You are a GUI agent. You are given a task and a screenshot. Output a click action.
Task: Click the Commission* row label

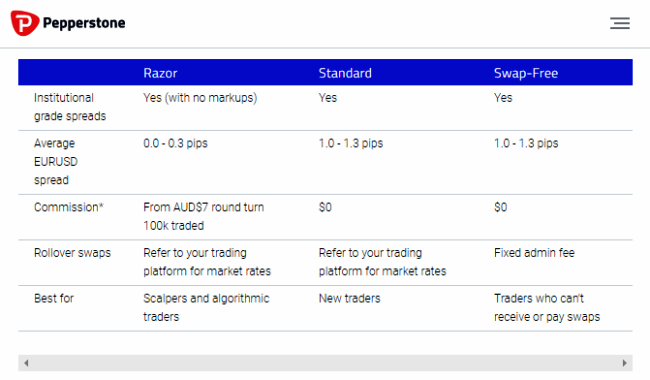pyautogui.click(x=69, y=207)
